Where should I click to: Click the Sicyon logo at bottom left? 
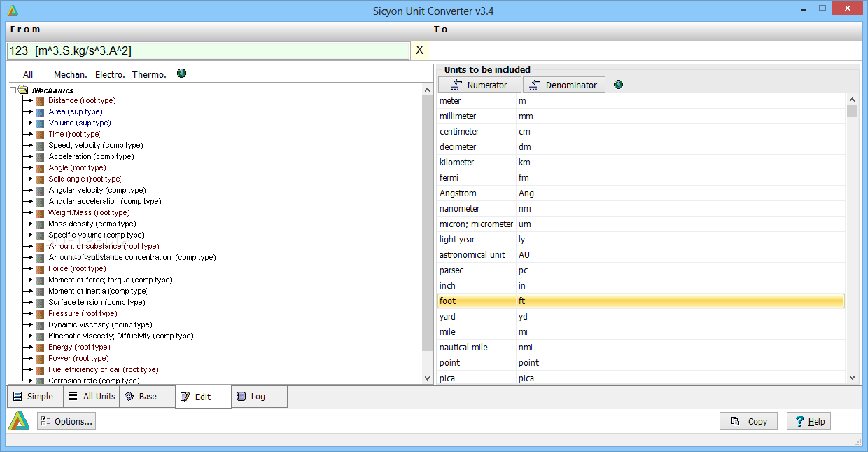click(x=19, y=420)
